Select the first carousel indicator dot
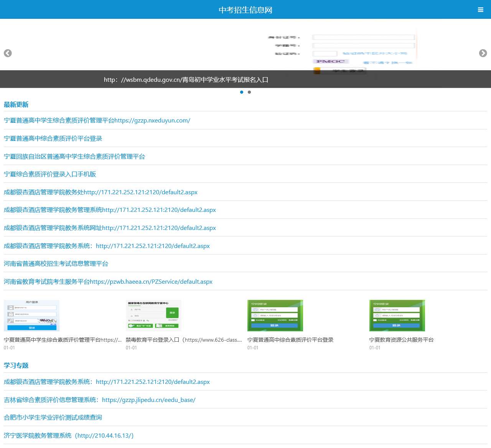Viewport: 491px width, 448px height. [x=242, y=92]
